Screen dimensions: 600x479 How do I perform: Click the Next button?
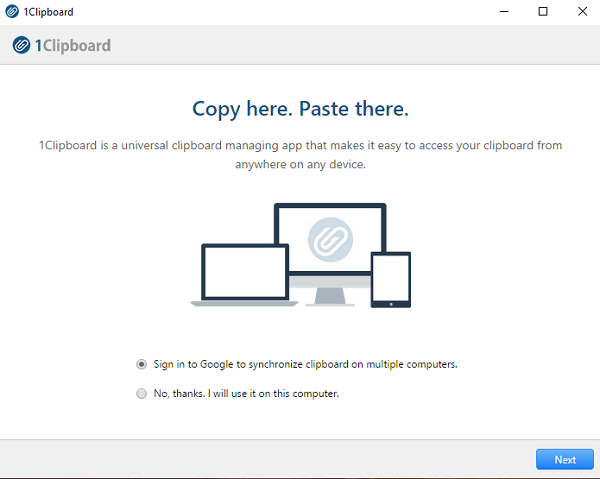pos(565,459)
